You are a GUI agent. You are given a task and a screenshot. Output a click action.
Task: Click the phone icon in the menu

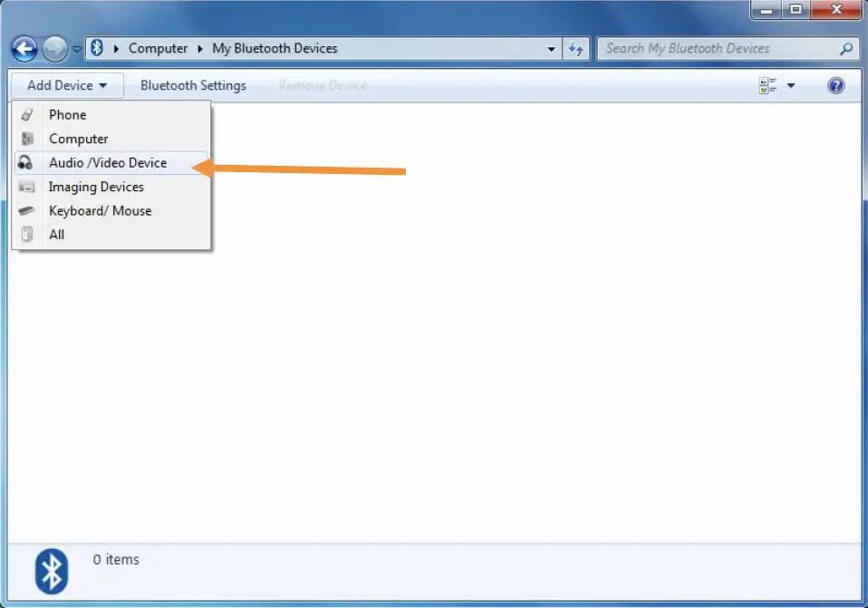click(x=26, y=114)
